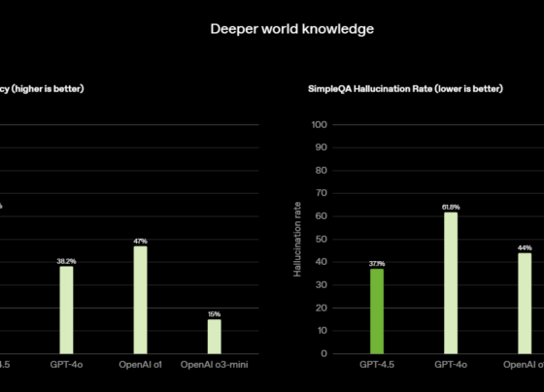The image size is (544, 392).
Task: Click the "37.1%" value label
Action: [377, 264]
